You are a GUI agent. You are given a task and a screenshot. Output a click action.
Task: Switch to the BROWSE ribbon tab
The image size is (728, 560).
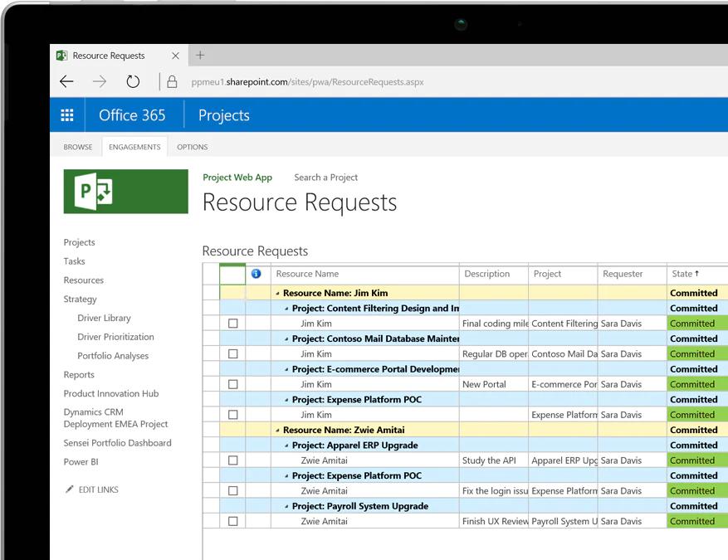[78, 147]
